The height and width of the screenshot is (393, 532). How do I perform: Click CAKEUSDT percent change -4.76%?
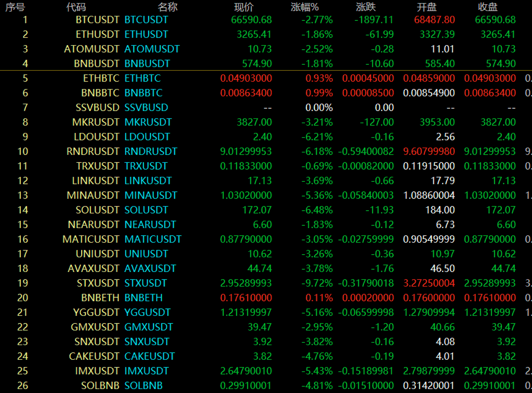pyautogui.click(x=317, y=356)
